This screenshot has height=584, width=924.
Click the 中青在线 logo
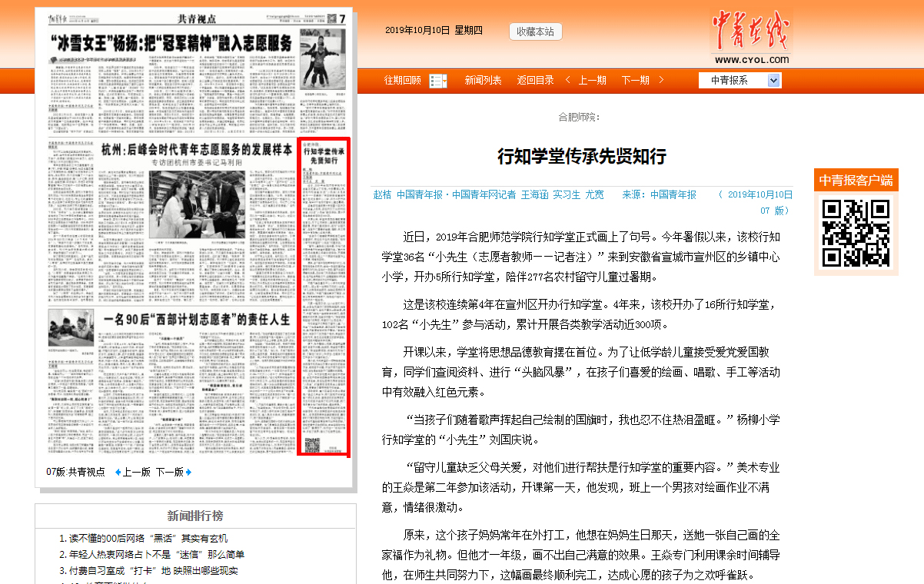(750, 37)
